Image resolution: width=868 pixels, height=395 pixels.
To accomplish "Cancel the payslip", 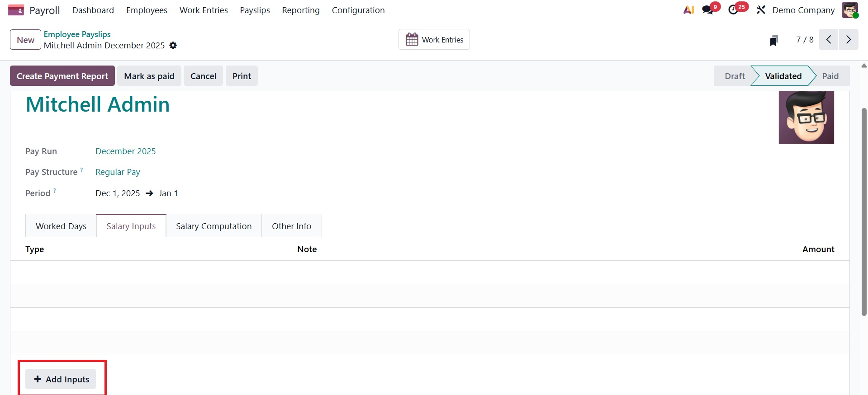I will coord(203,76).
